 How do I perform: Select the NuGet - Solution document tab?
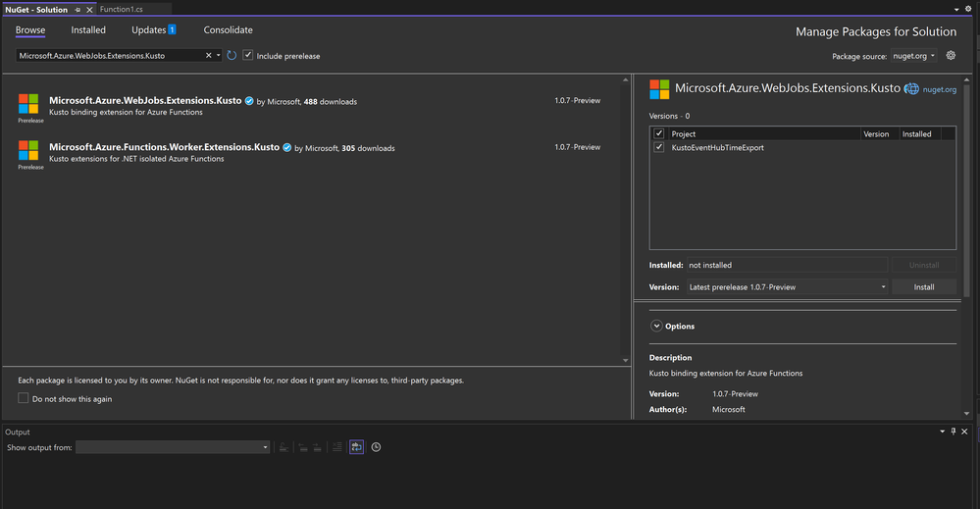tap(36, 10)
